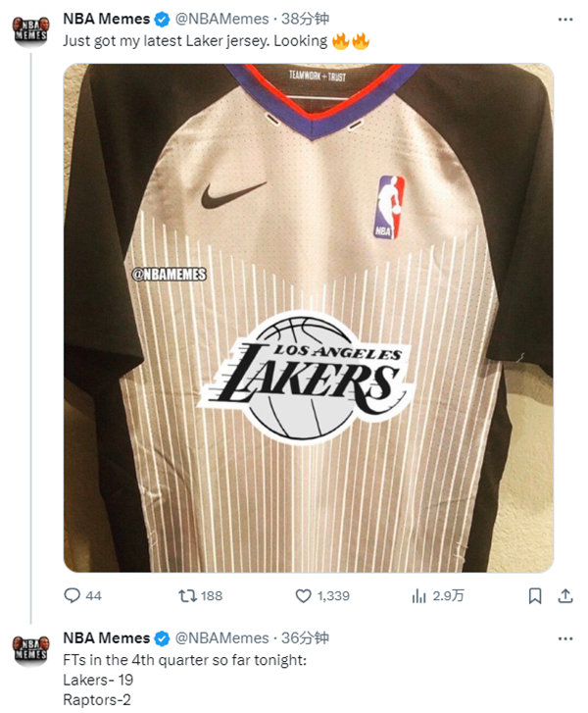Click the NBA Memes name on first tweet
This screenshot has height=713, width=588.
[106, 18]
